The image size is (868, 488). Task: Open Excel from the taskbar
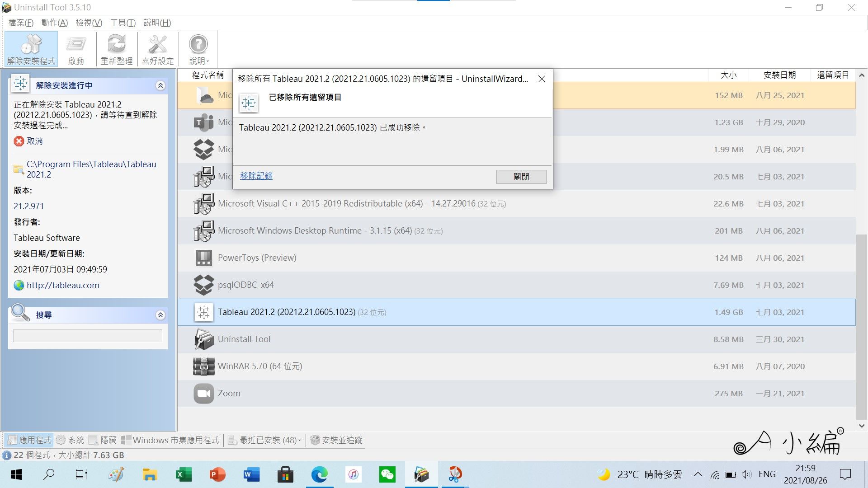[x=184, y=474]
